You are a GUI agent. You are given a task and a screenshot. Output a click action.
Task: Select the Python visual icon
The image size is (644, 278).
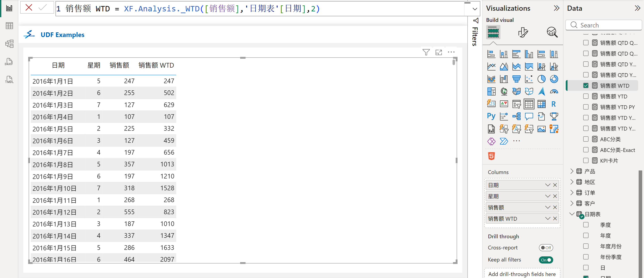pyautogui.click(x=491, y=116)
